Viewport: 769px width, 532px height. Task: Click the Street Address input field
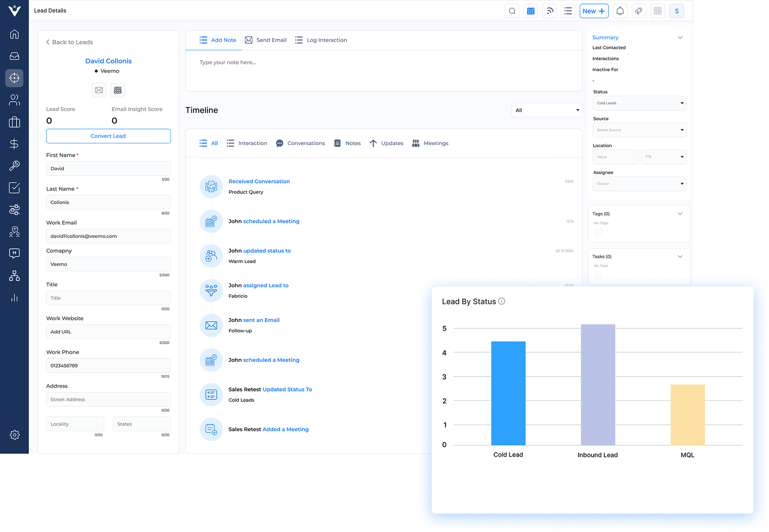(108, 399)
